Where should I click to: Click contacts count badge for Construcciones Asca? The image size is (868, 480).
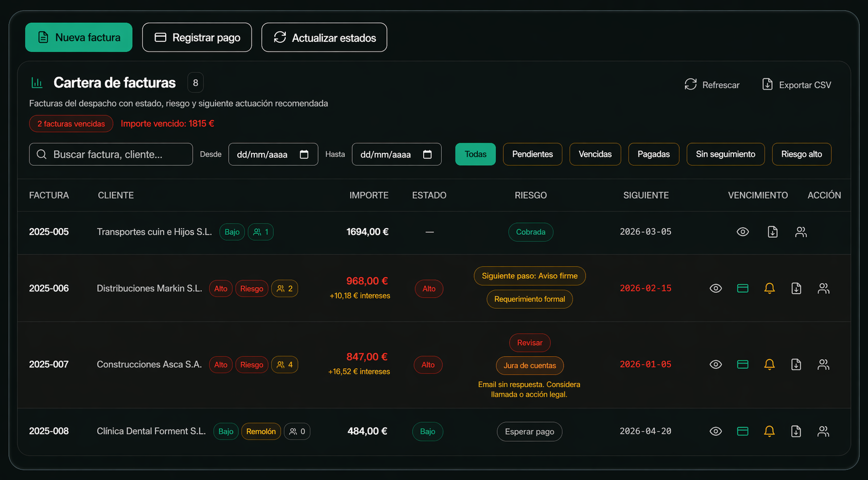pyautogui.click(x=285, y=365)
